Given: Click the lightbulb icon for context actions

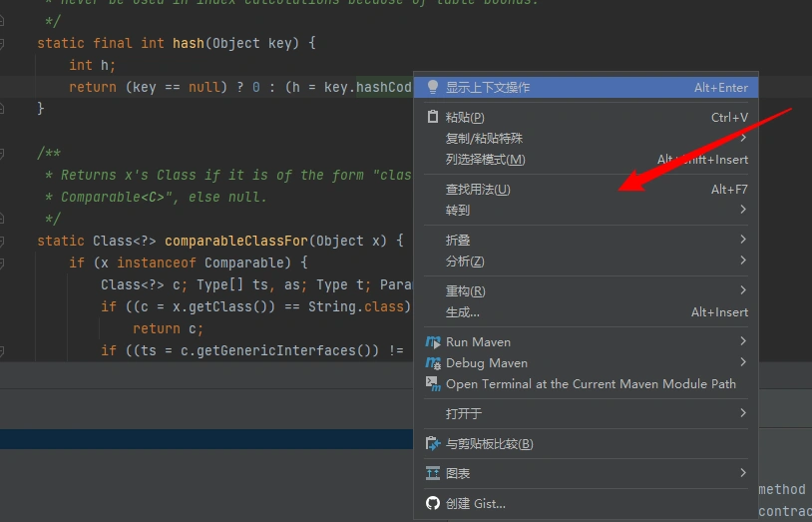Looking at the screenshot, I should point(433,88).
